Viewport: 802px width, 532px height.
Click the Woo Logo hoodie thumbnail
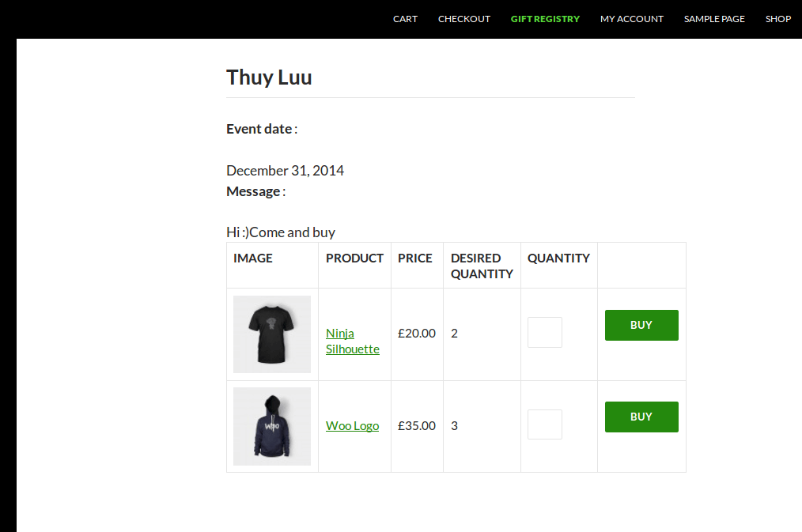point(272,426)
